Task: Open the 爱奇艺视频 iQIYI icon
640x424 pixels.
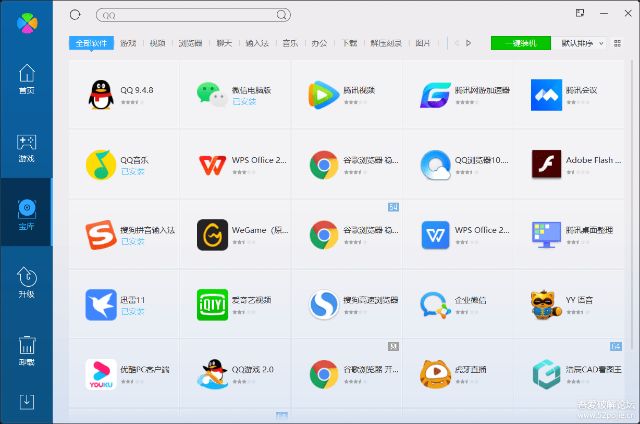Action: point(212,304)
